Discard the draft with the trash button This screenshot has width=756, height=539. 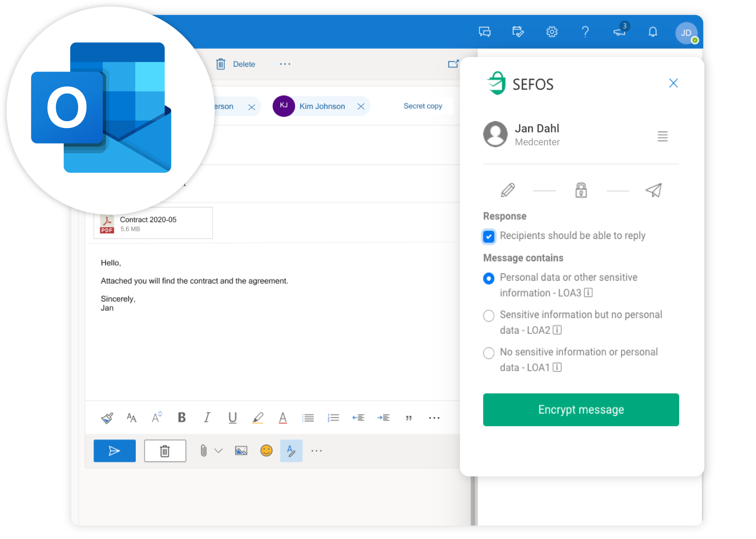tap(165, 451)
